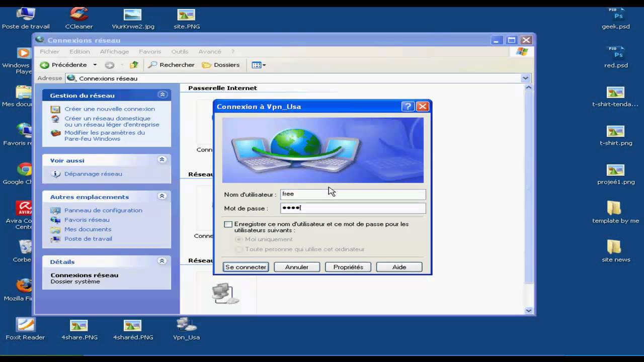Click the Nom d'utilisateur field

point(353,194)
